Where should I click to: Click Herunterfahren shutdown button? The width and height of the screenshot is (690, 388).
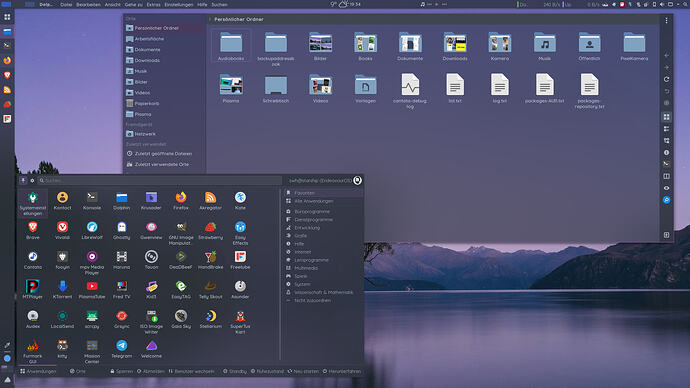(x=341, y=371)
